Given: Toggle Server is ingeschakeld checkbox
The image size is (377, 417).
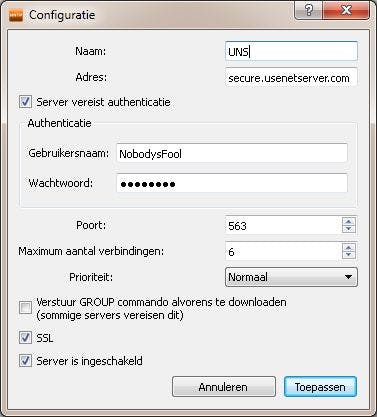Looking at the screenshot, I should [x=25, y=361].
